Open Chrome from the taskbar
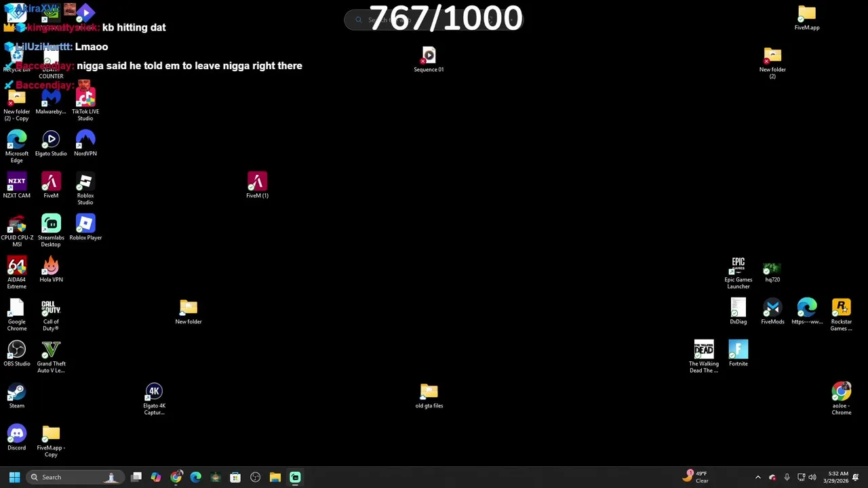This screenshot has width=868, height=488. [176, 477]
